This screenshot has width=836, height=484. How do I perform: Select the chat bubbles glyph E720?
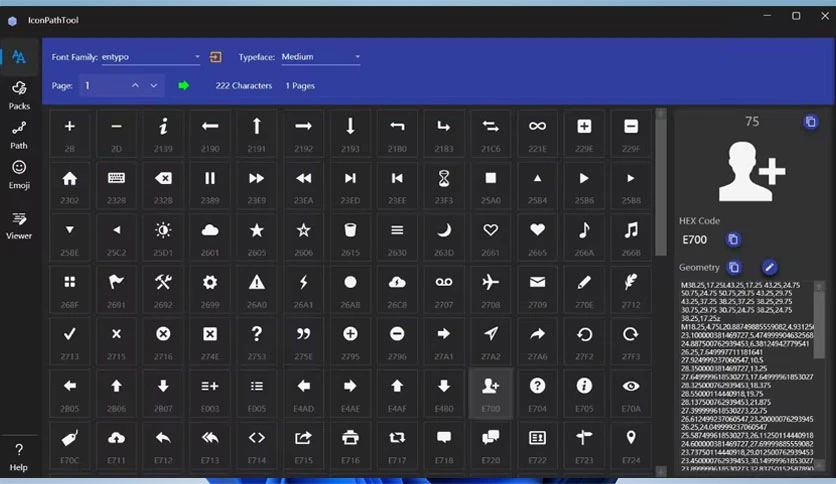(491, 446)
